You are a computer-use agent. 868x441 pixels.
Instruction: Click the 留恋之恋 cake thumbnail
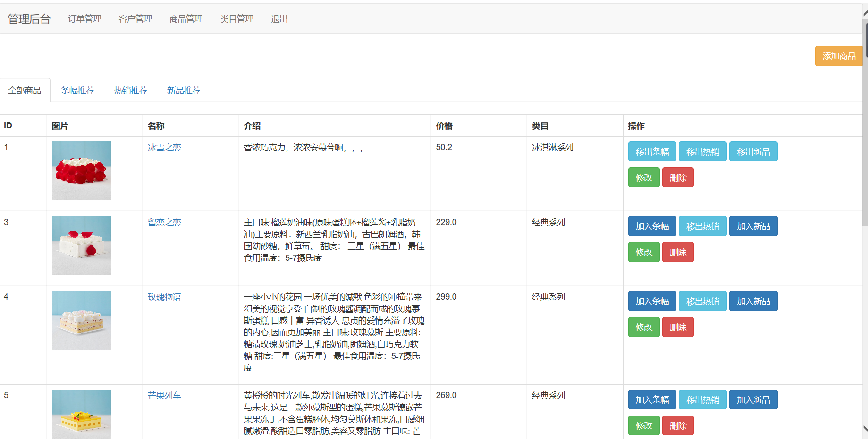[81, 245]
